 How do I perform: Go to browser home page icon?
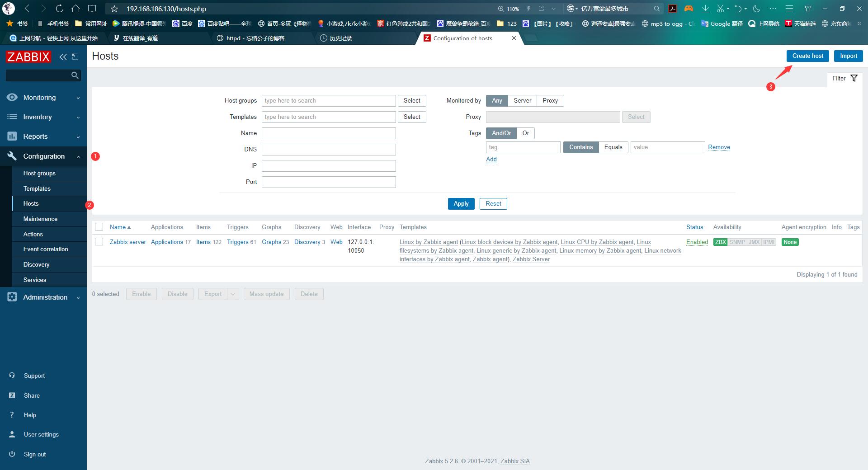75,9
